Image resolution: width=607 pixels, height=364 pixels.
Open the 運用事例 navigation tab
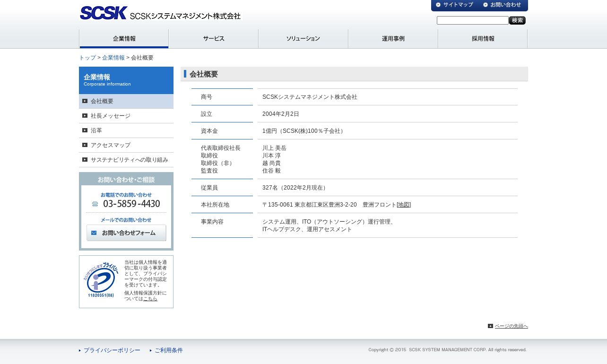pyautogui.click(x=393, y=39)
